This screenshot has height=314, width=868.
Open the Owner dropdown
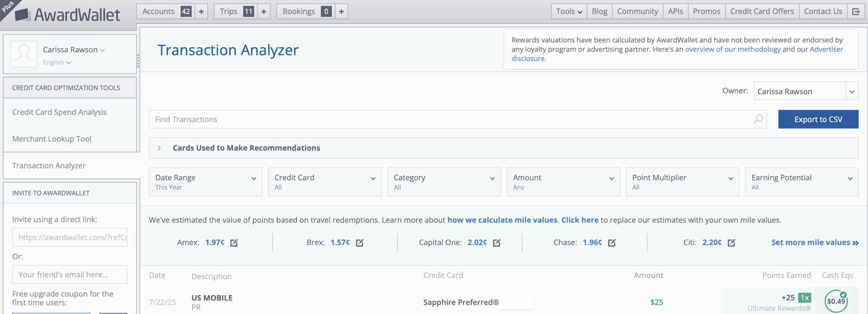coord(806,91)
